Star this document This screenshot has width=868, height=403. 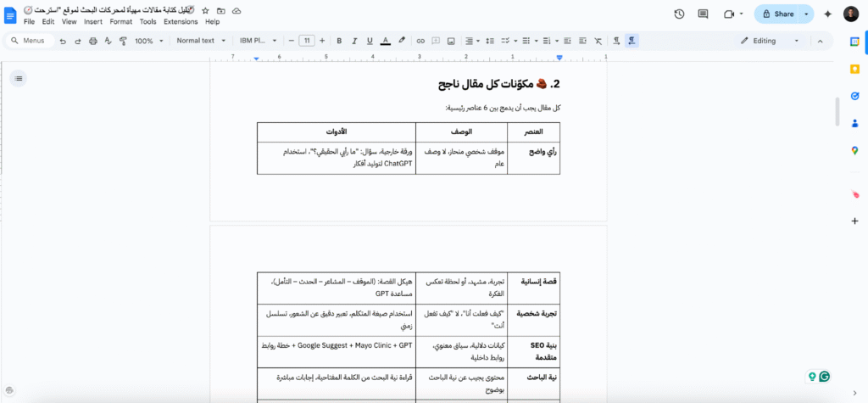(205, 9)
